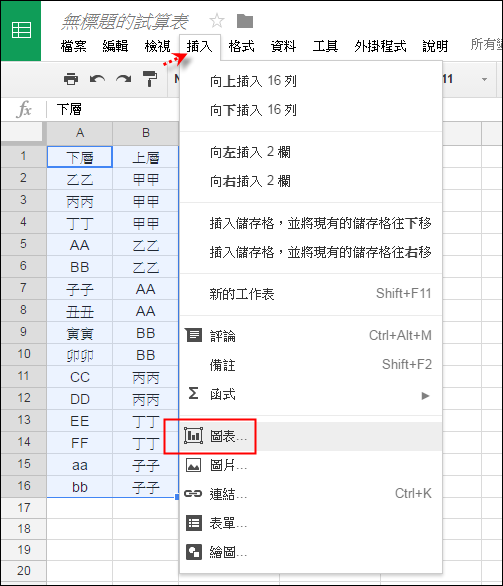Star the untitled spreadsheet

217,21
